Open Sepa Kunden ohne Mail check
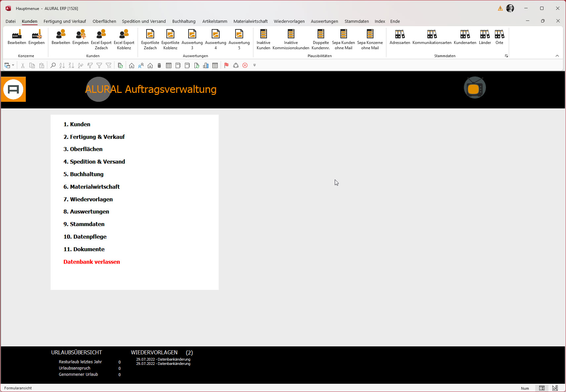This screenshot has height=392, width=566. pyautogui.click(x=343, y=34)
